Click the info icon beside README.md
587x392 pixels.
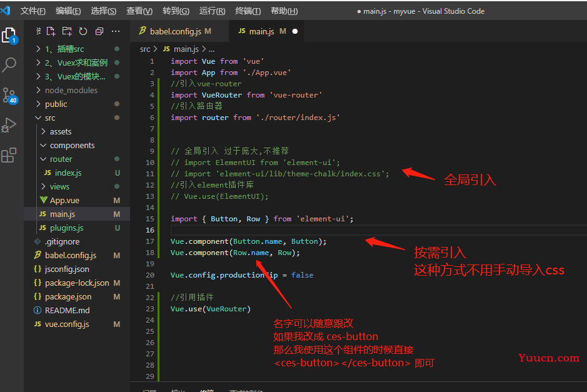38,310
